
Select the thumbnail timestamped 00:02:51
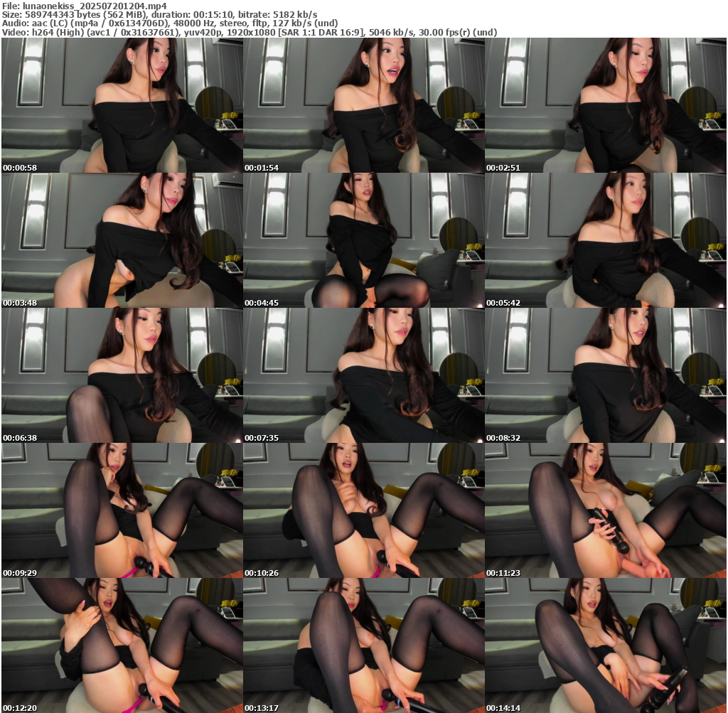pos(606,105)
